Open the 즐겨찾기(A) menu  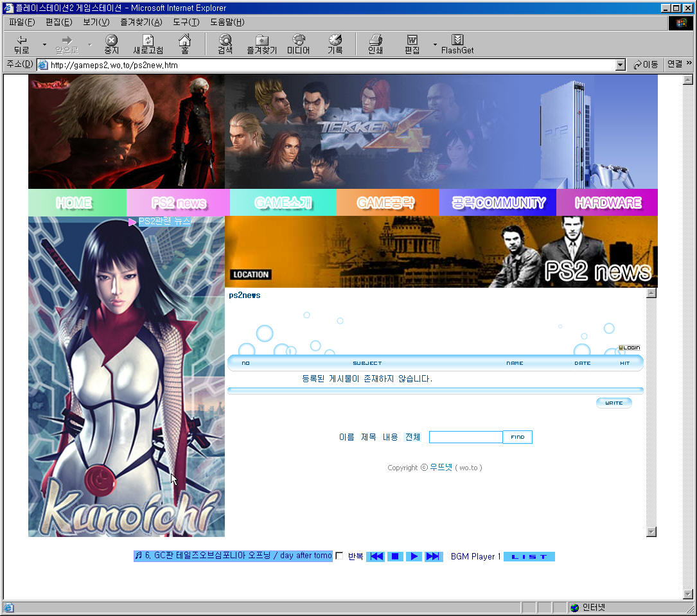(141, 22)
